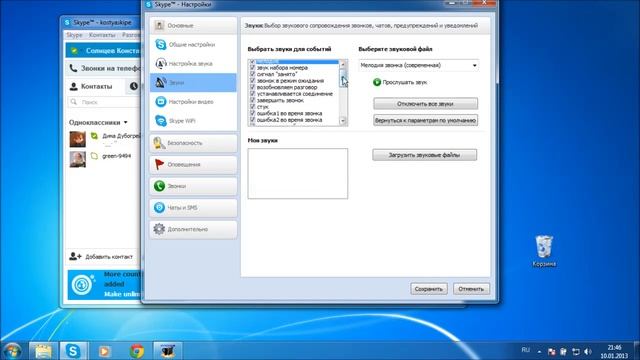
Task: Click the events list scroll-up arrow
Action: click(343, 64)
